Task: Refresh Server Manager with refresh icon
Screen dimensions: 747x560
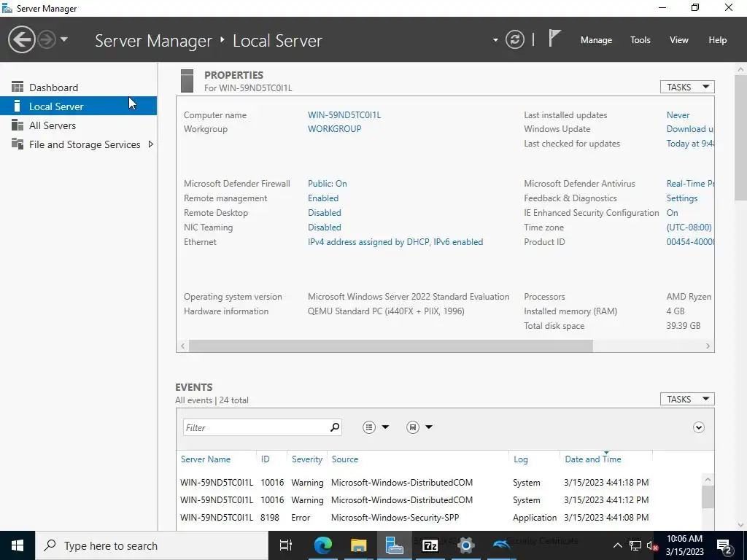Action: [514, 39]
